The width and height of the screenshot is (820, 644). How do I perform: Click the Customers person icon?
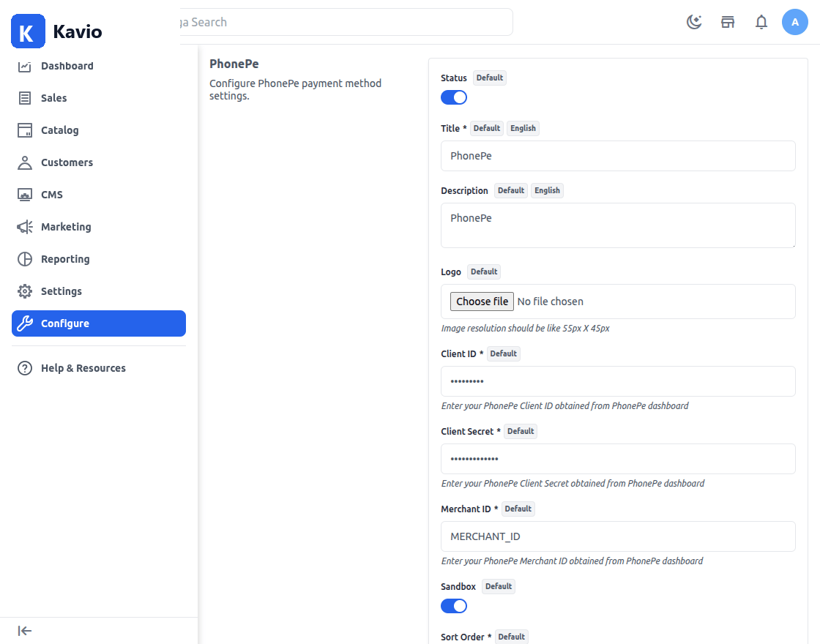pyautogui.click(x=25, y=162)
